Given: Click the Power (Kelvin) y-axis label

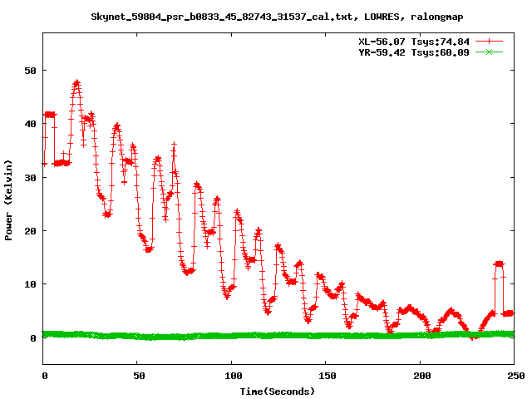Looking at the screenshot, I should point(8,200).
